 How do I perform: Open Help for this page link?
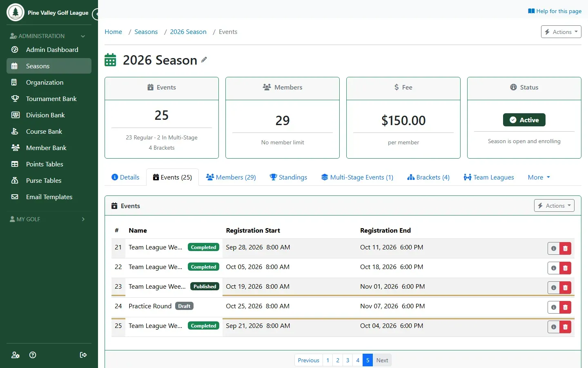point(555,11)
